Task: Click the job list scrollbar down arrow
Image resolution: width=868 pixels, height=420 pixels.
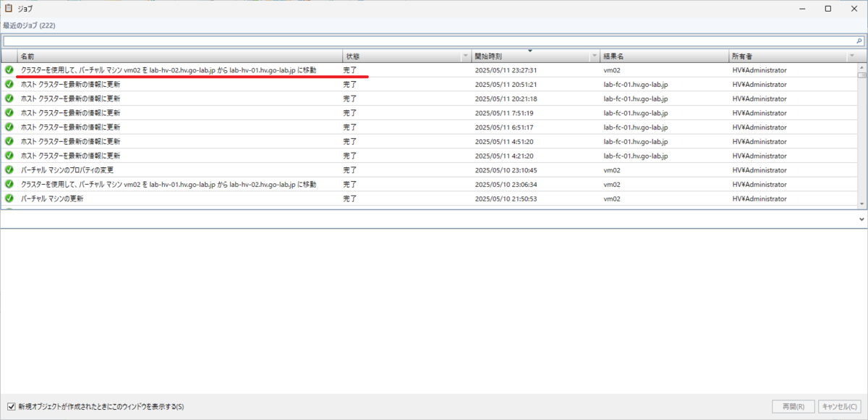Action: 862,204
